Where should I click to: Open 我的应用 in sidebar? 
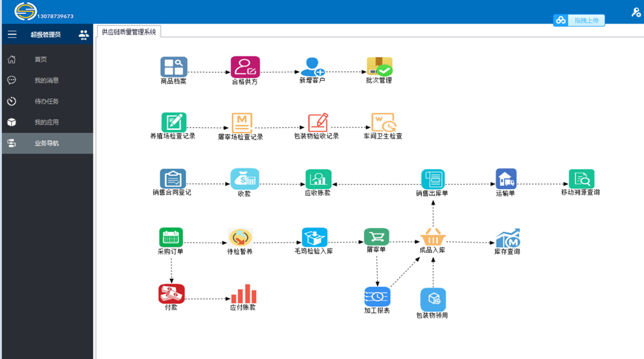point(47,122)
